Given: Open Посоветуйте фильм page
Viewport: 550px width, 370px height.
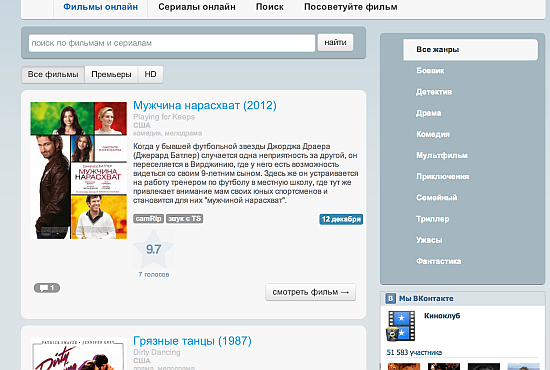Looking at the screenshot, I should pos(351,7).
